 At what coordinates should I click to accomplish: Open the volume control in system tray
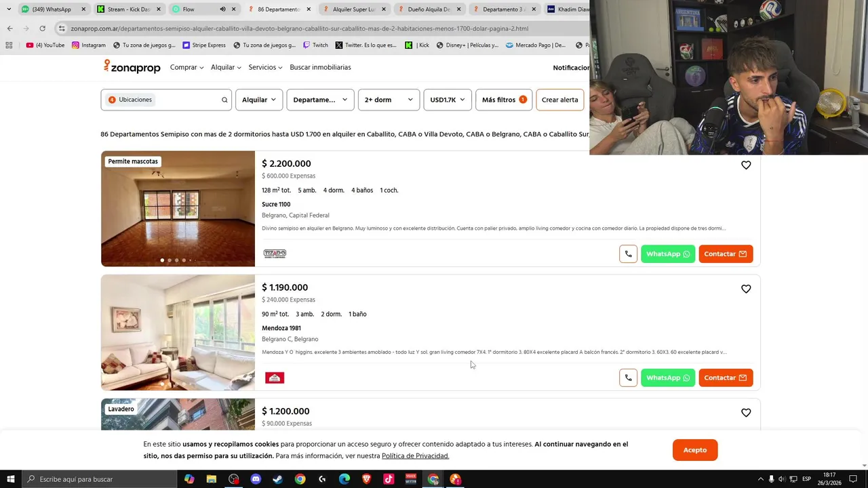tap(782, 479)
